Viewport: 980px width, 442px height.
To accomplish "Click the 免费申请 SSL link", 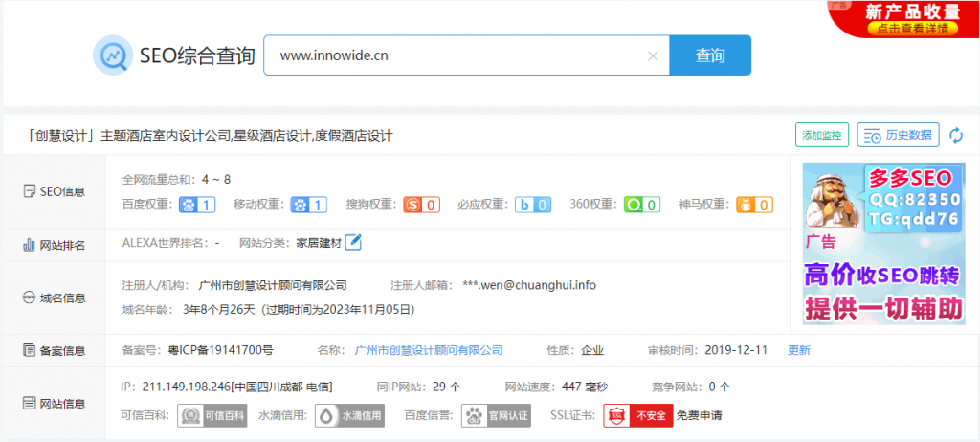I will tap(699, 416).
